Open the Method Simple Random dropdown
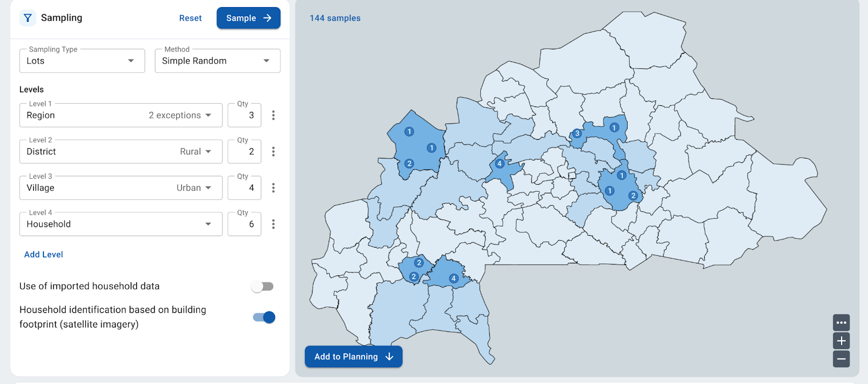 click(217, 61)
